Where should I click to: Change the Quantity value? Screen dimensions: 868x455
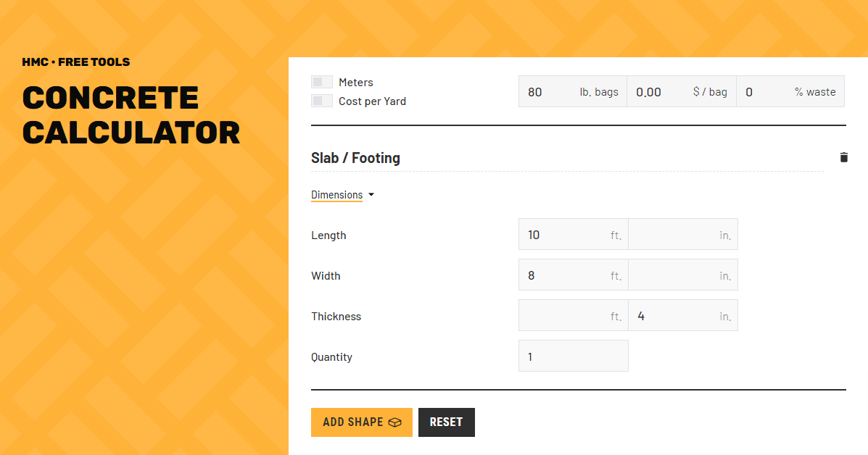click(x=573, y=356)
